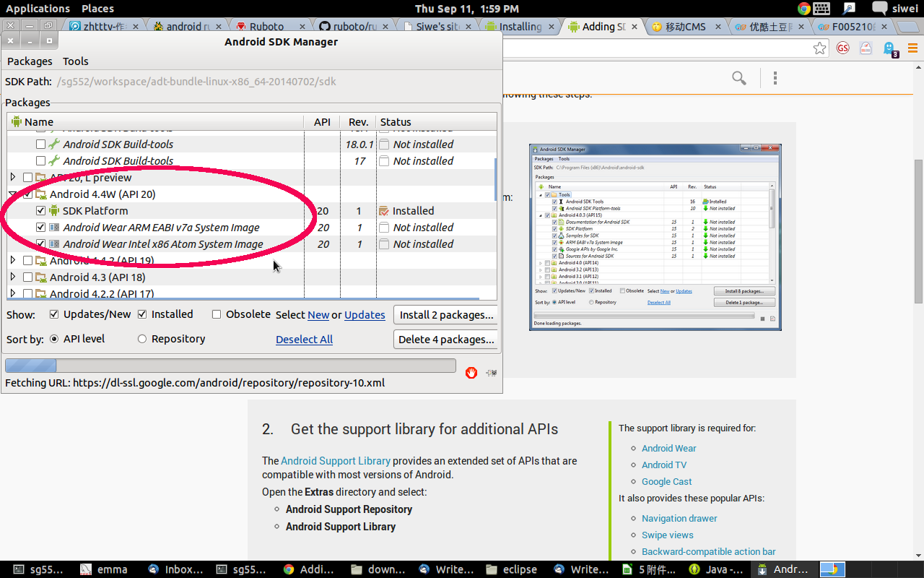Click the Installed status icon for SDK Platform
The height and width of the screenshot is (578, 924).
pyautogui.click(x=384, y=211)
